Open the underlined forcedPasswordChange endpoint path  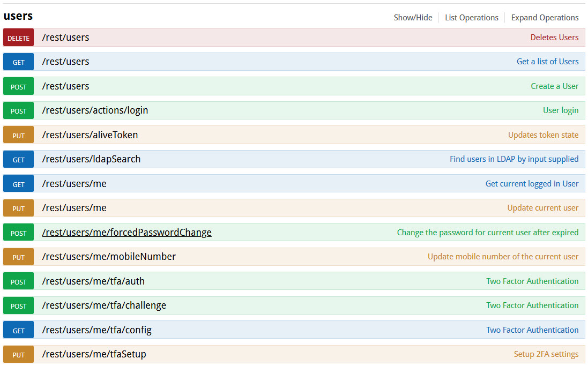tap(126, 233)
